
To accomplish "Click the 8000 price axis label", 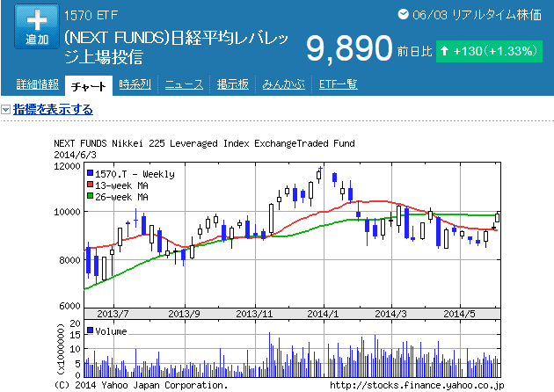I will click(69, 260).
